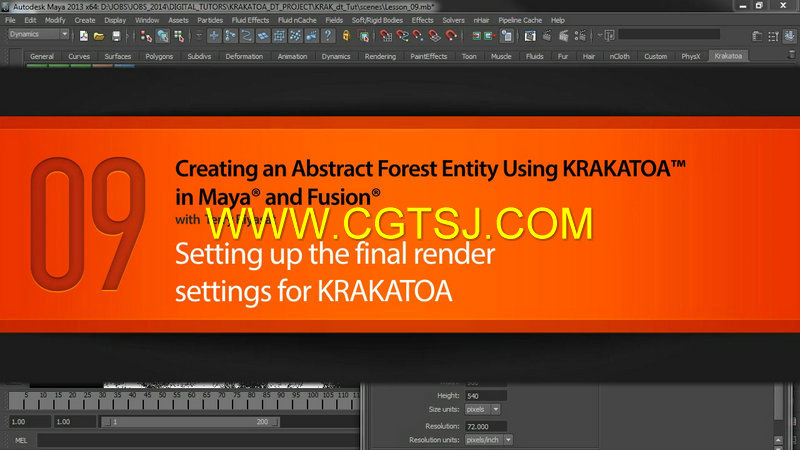Toggle the construction history icon

pyautogui.click(x=507, y=36)
